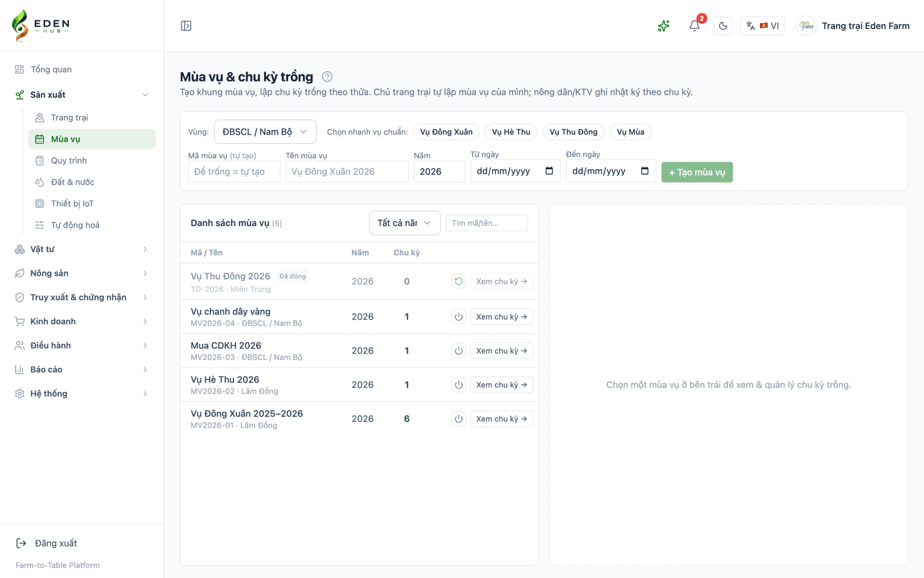Switch language VI selector
924x578 pixels.
762,26
